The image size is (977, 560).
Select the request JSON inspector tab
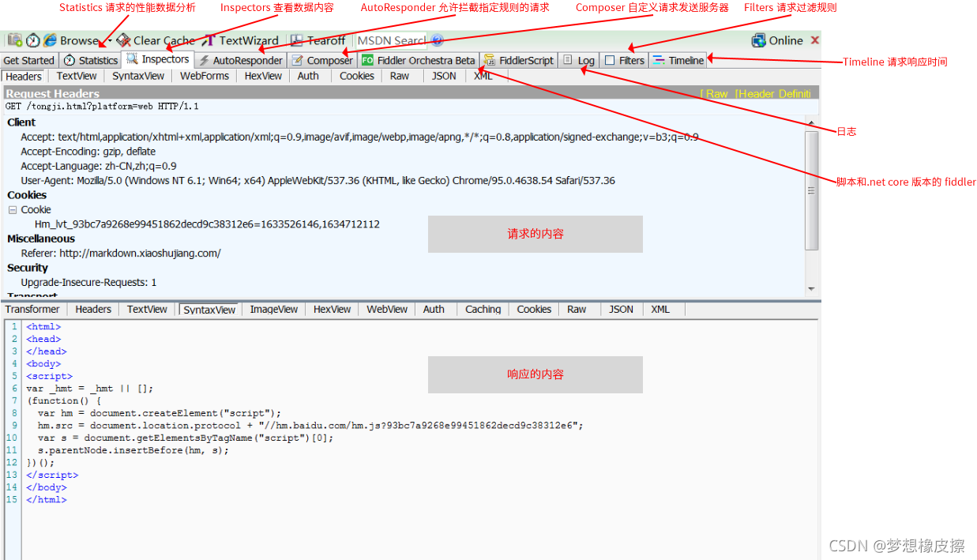[x=444, y=76]
